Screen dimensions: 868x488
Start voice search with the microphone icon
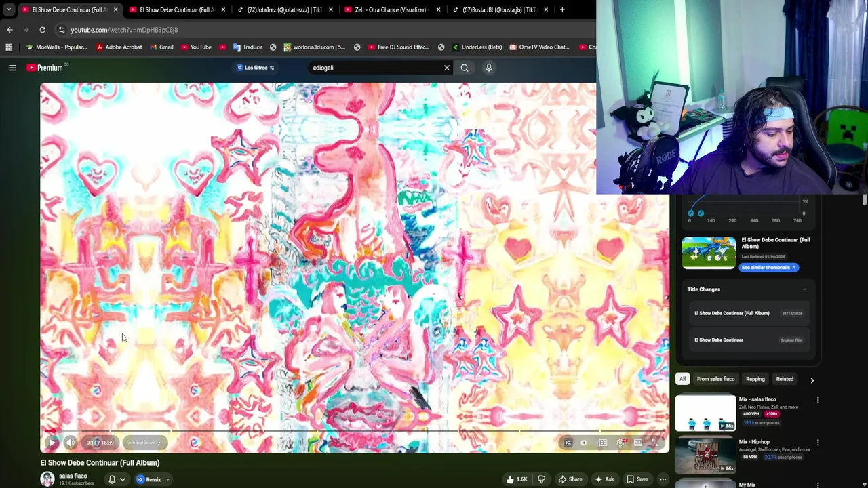[488, 68]
